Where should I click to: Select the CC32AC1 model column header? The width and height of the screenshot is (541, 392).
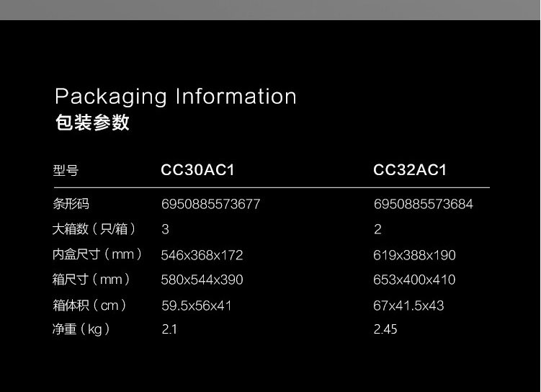(410, 171)
